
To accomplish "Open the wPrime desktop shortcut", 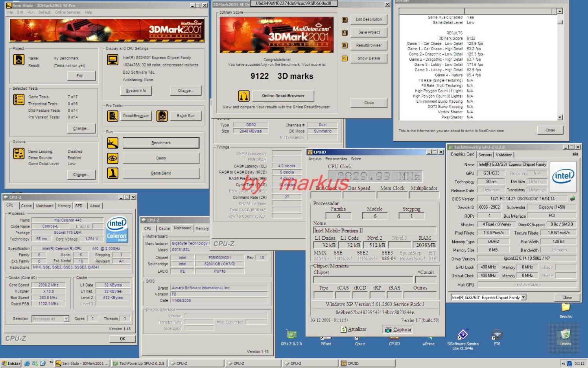I will 429,341.
